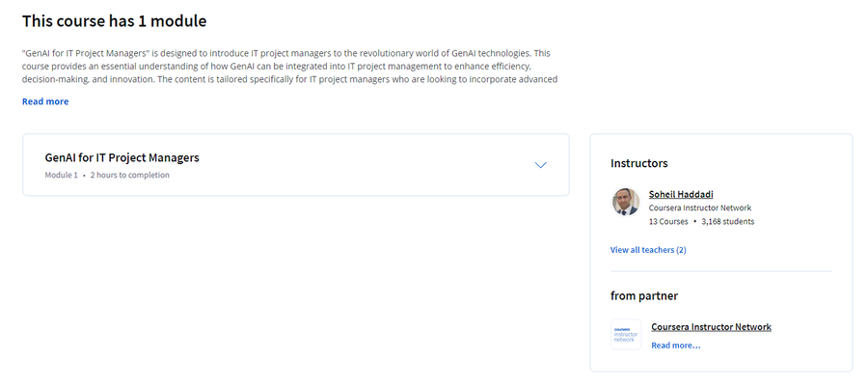Open the partner's Read more… link
The width and height of the screenshot is (868, 389).
coord(675,346)
